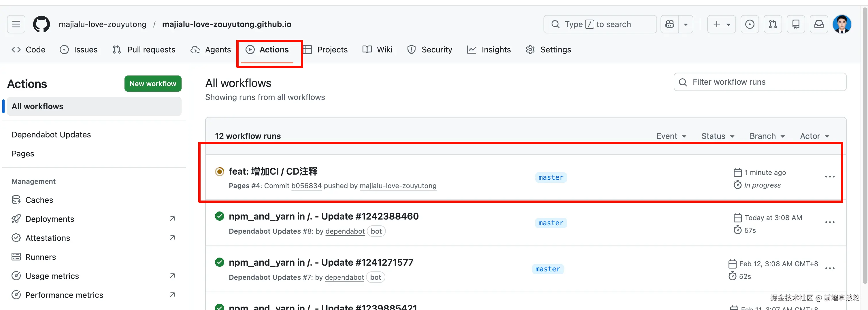Click the page vertical scrollbar

point(865,145)
